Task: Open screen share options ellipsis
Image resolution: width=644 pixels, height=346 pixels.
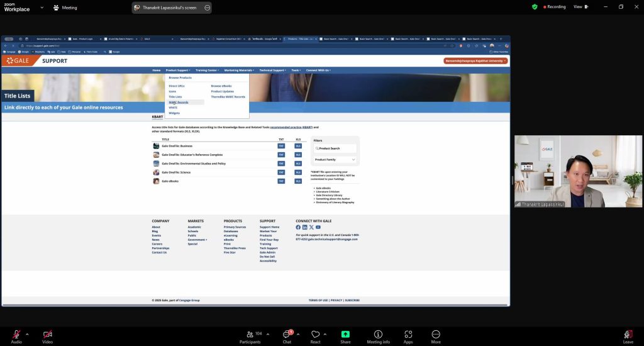Action: (x=207, y=8)
